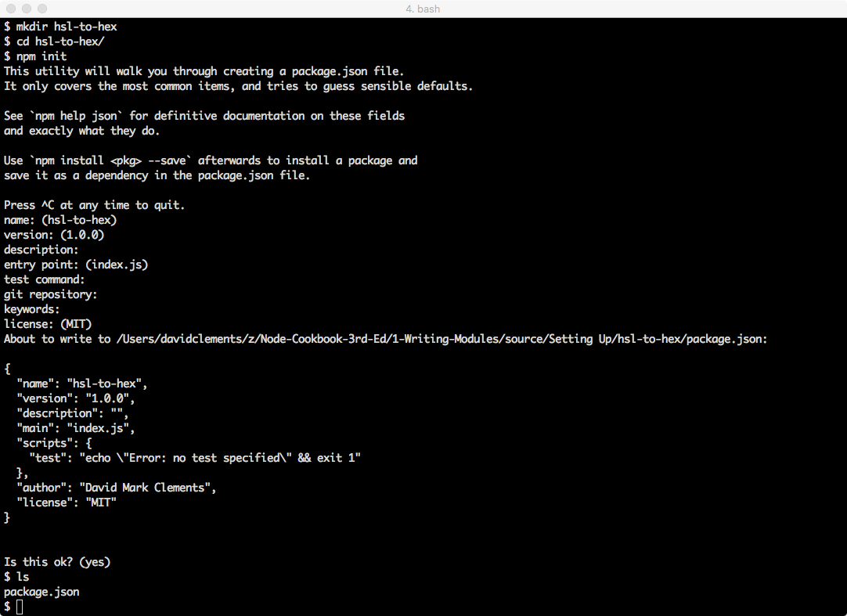
Task: Click the 'mkdir hsl-to-hex' command line
Action: [x=60, y=27]
